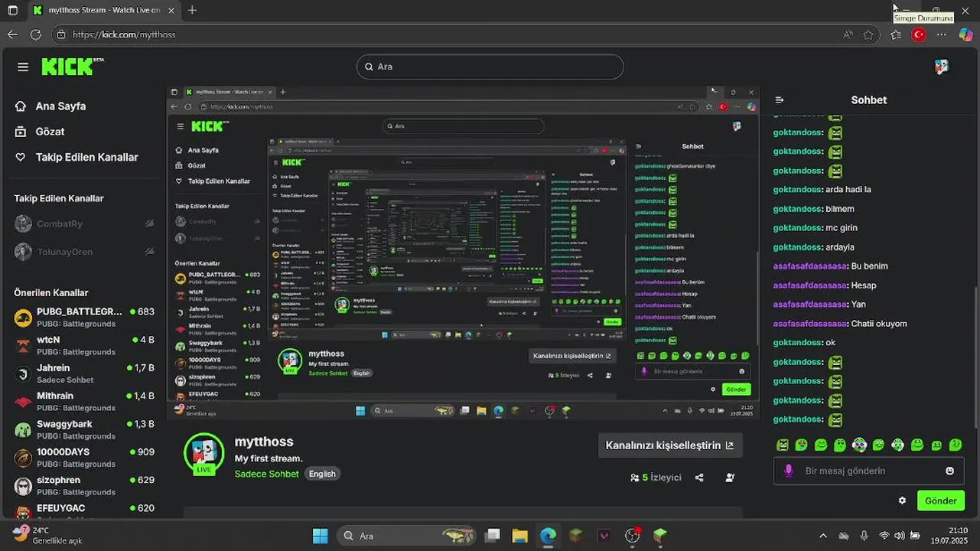Open tab actions menu at top-left of browser
The width and height of the screenshot is (980, 551).
pos(12,10)
